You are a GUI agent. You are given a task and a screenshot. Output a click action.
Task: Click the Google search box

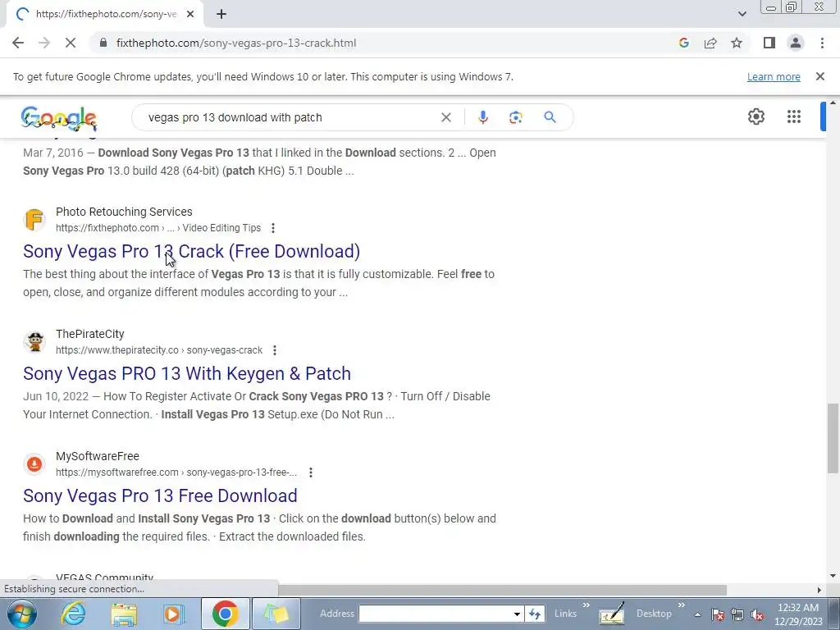tap(290, 117)
